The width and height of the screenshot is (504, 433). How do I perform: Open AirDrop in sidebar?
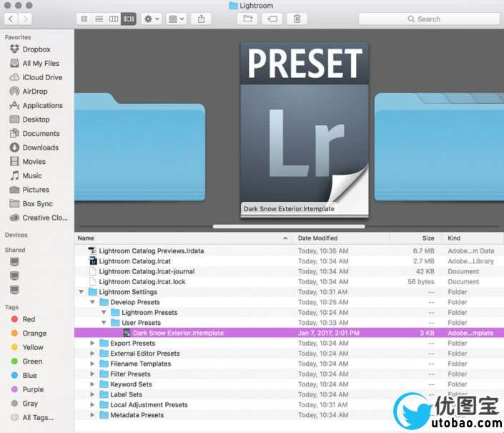(x=35, y=92)
